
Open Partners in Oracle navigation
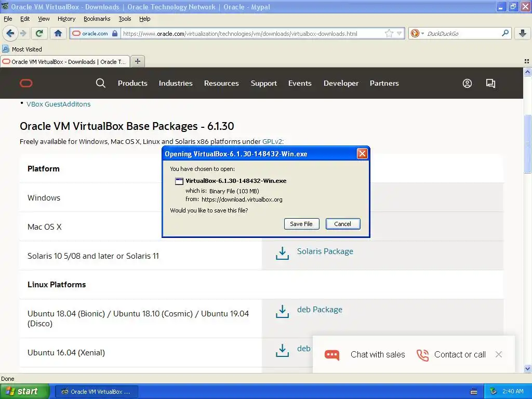[x=384, y=83]
